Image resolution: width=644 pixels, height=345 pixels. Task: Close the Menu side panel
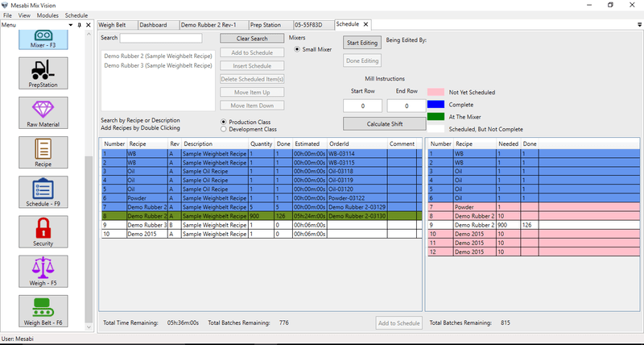(89, 25)
